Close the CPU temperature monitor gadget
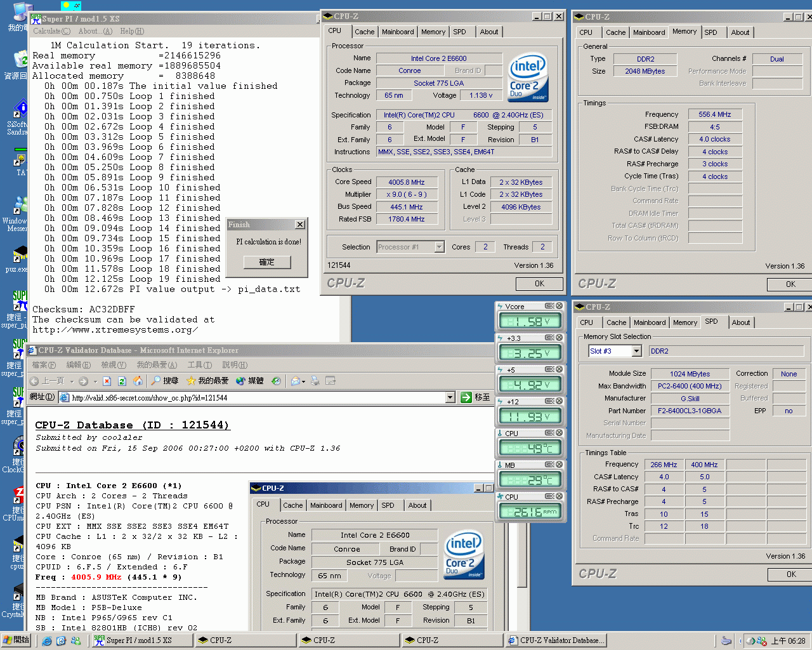 point(560,433)
